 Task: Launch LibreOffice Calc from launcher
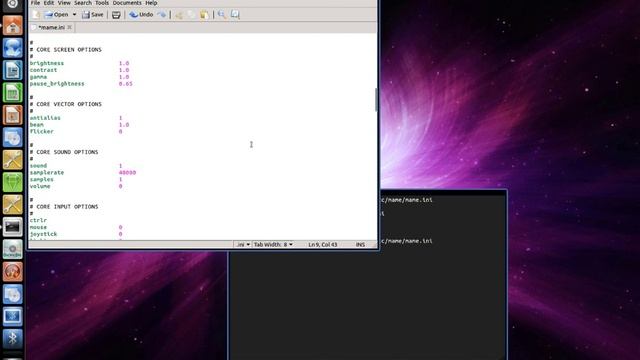click(13, 93)
